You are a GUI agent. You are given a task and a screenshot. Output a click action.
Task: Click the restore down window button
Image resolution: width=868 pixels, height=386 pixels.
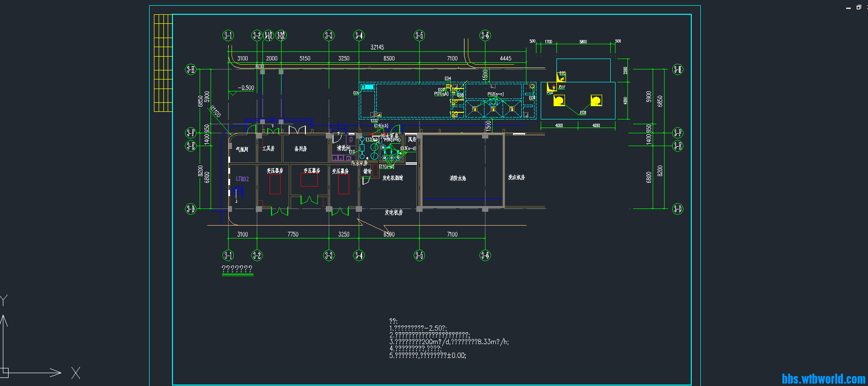tap(858, 7)
